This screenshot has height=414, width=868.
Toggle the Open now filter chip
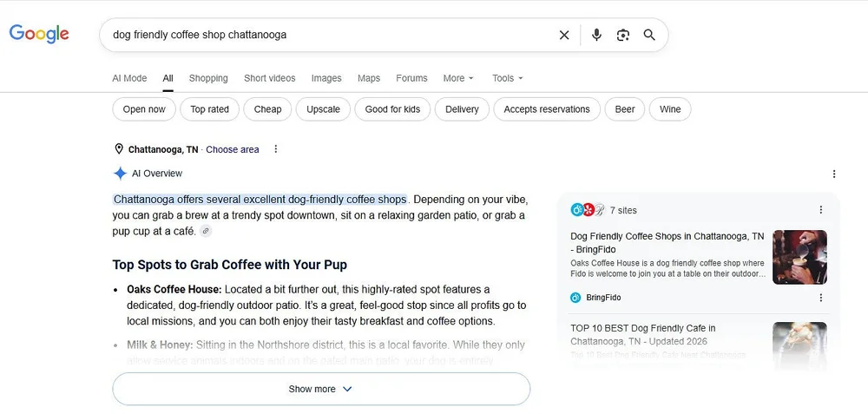(x=144, y=109)
